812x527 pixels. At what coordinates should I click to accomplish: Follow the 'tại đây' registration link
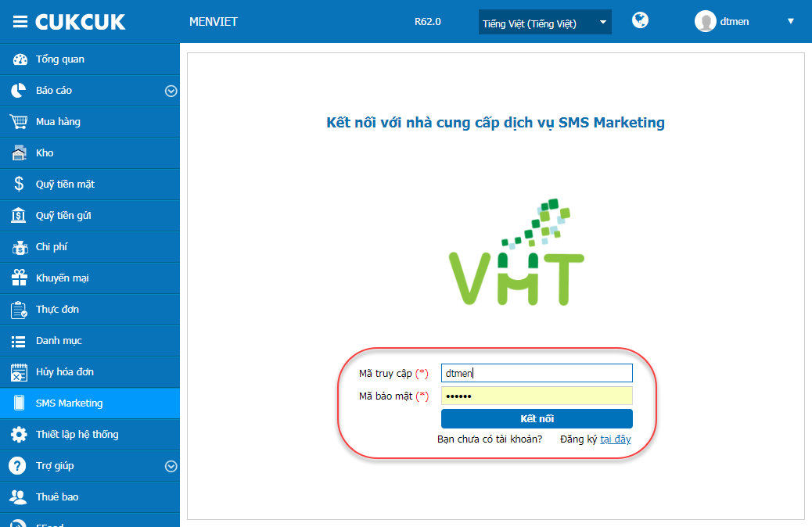(x=615, y=439)
